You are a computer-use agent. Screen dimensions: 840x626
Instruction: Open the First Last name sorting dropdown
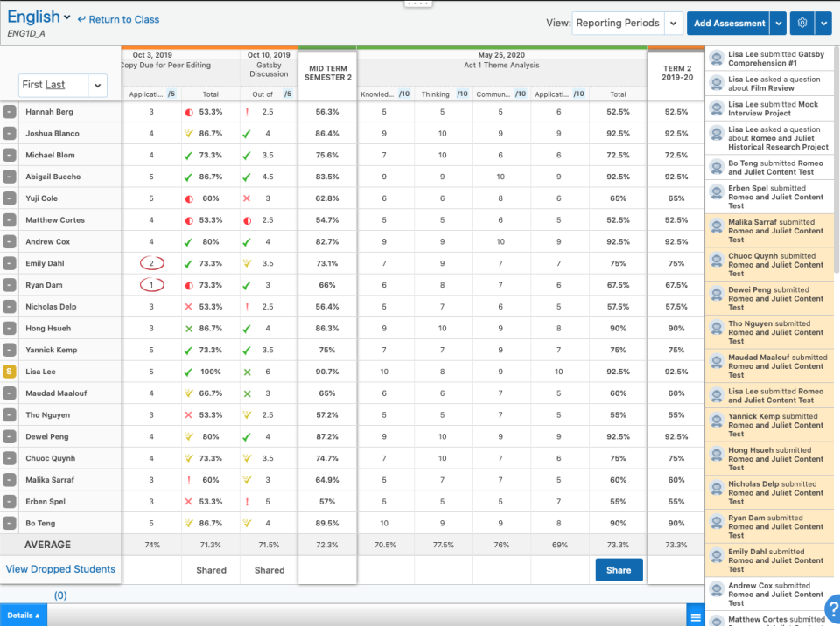coord(97,85)
